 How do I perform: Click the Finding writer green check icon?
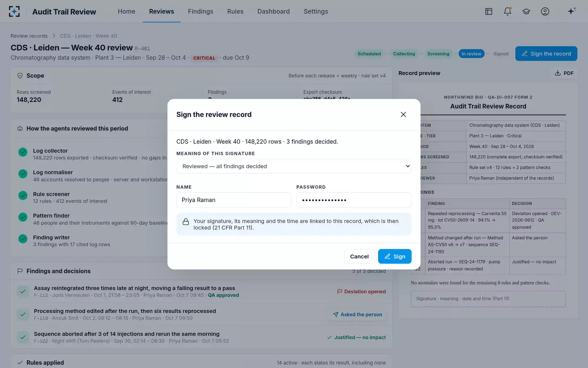pos(23,239)
